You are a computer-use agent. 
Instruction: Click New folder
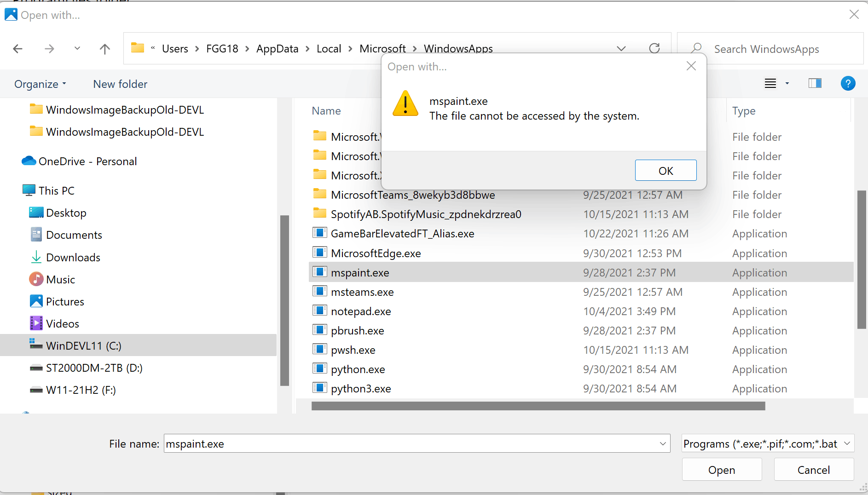(x=120, y=84)
